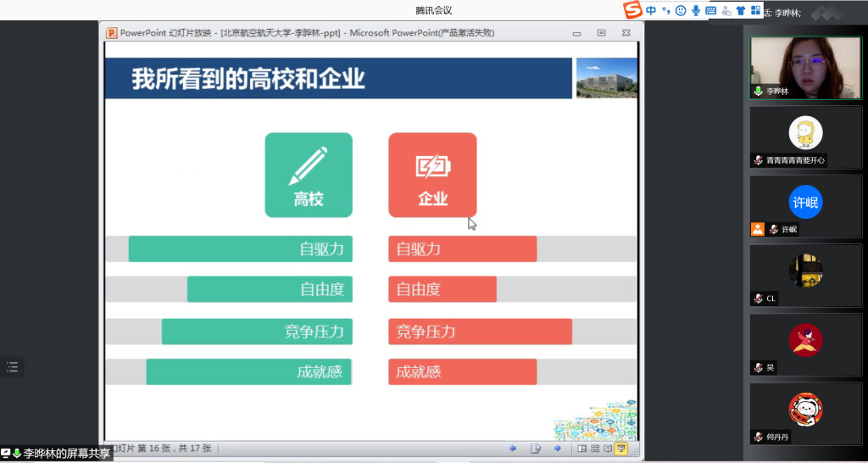Toggle punctuation mode in Sogou bar
The width and height of the screenshot is (868, 463).
coord(666,10)
